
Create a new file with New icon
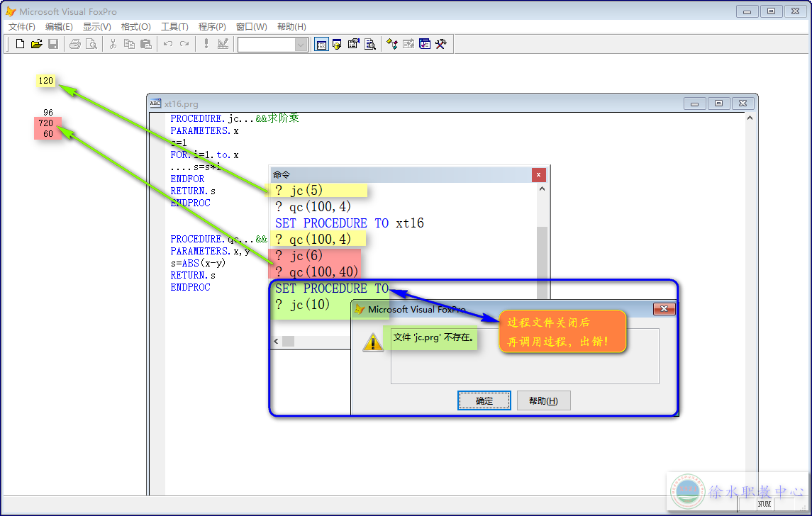[x=20, y=44]
